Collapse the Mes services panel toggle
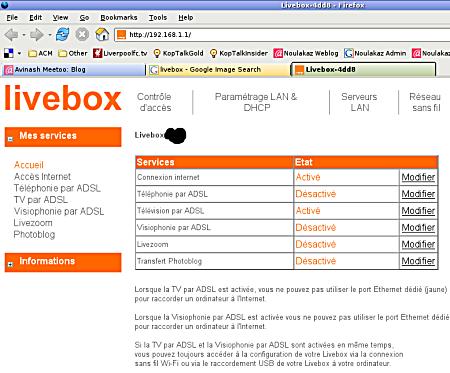The image size is (450, 373). [x=10, y=139]
